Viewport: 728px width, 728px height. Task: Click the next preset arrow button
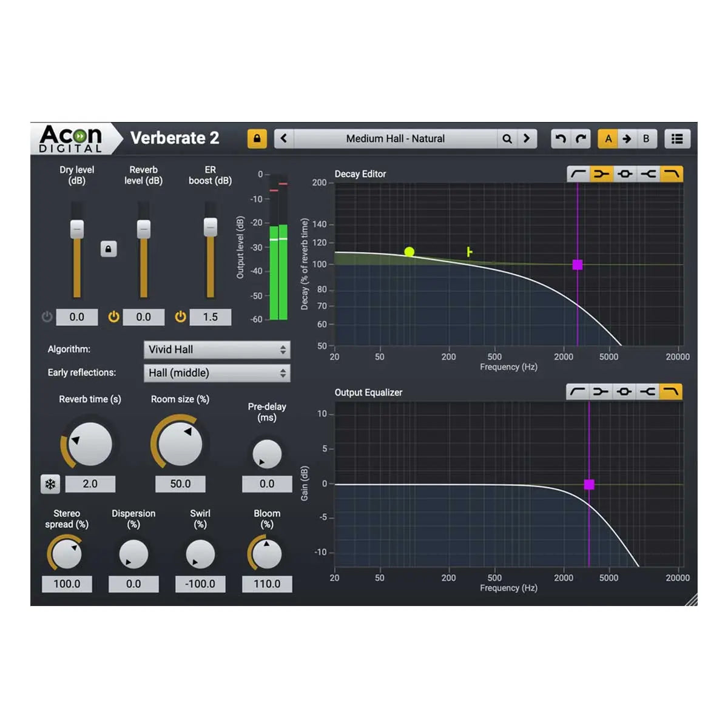(x=527, y=138)
